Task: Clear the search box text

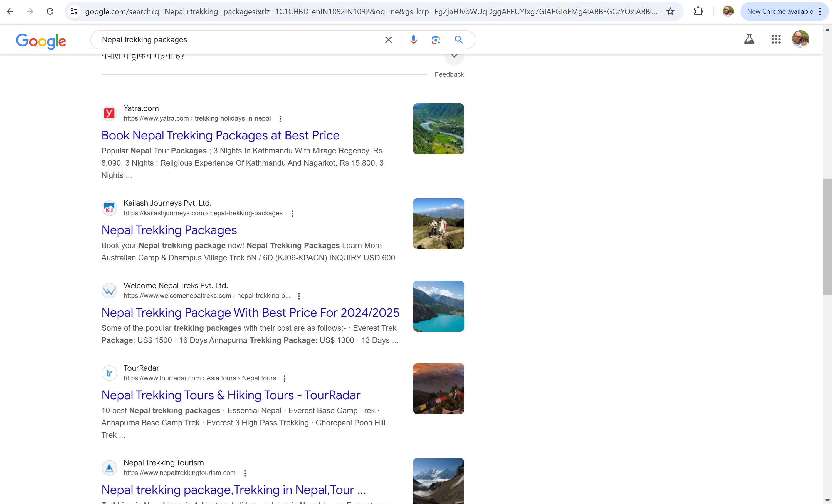Action: [x=388, y=40]
